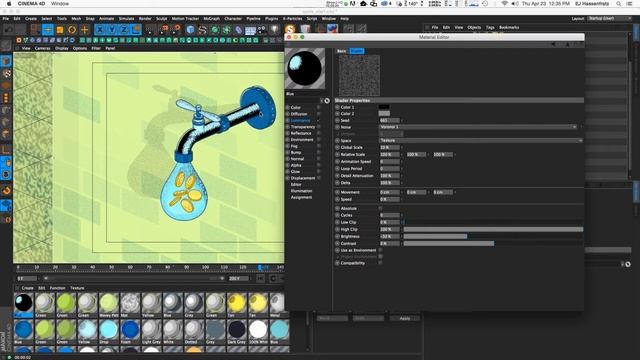Open the Spline pen tool
This screenshot has height=360, width=640.
(x=202, y=29)
